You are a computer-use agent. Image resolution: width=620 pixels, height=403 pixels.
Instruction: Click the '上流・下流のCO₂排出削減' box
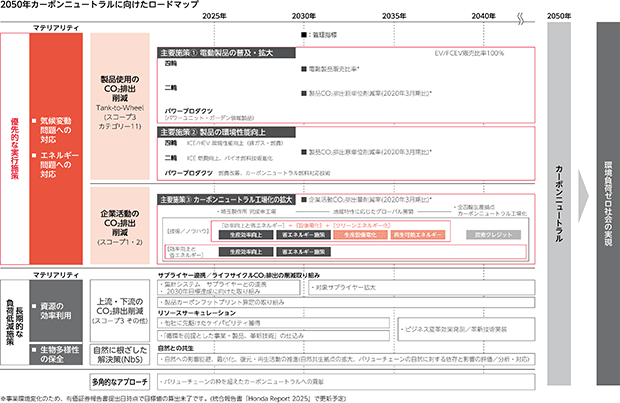coord(120,311)
